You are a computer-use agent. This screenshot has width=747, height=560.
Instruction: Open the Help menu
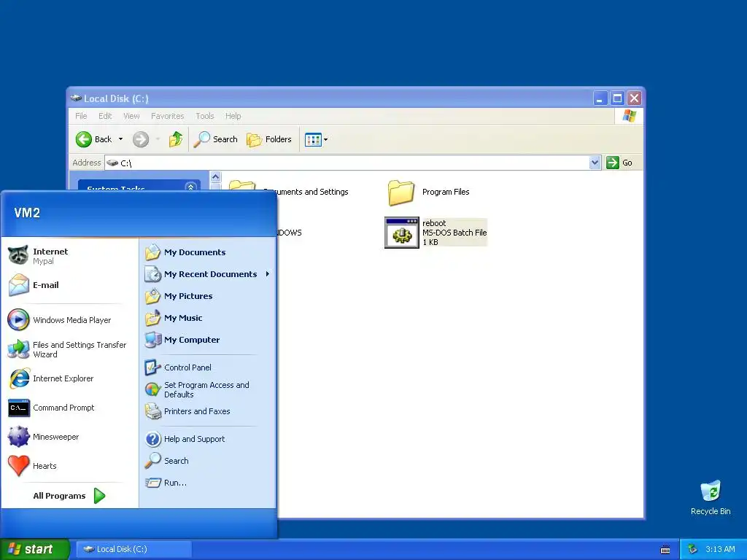point(233,116)
